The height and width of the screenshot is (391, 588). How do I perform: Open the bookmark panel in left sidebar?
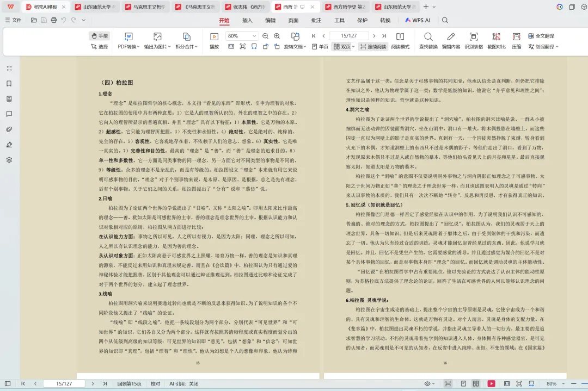tap(9, 84)
